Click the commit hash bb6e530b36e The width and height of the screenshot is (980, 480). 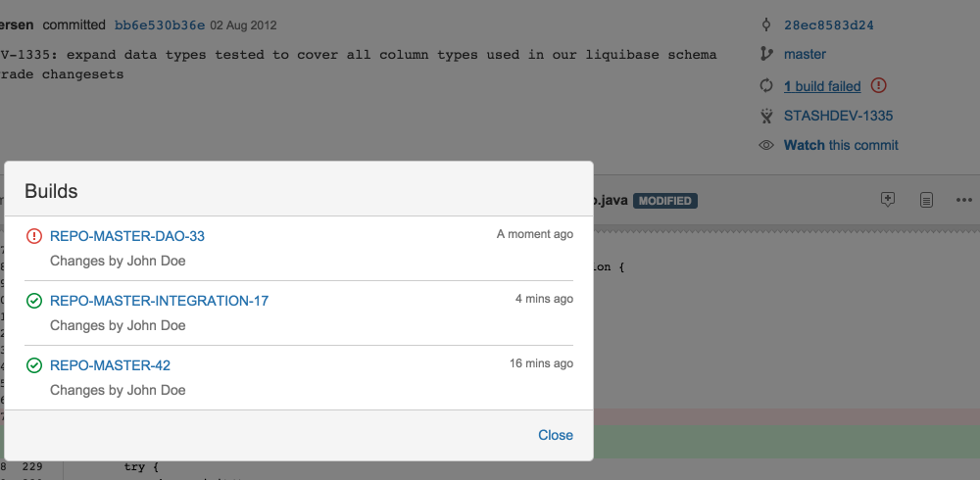click(160, 24)
